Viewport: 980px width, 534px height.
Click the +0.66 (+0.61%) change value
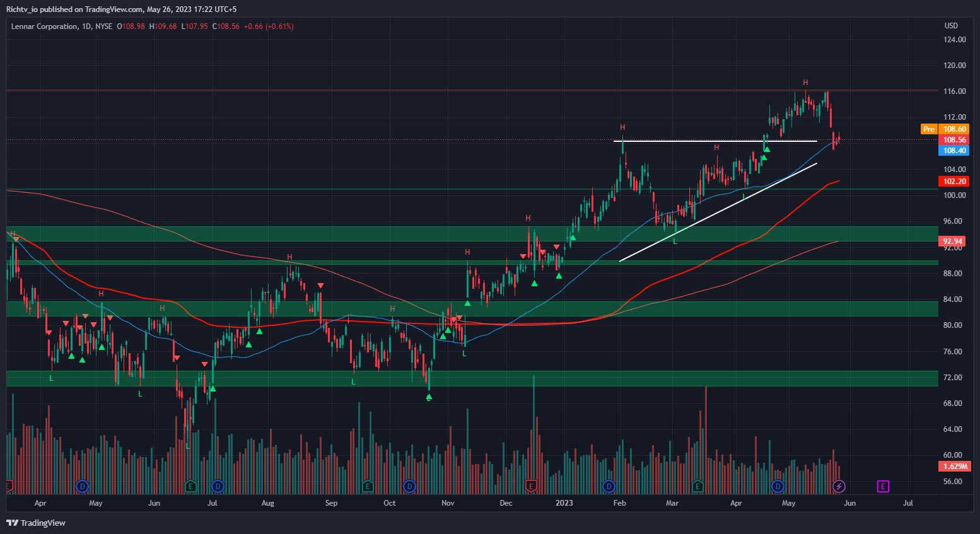(269, 26)
